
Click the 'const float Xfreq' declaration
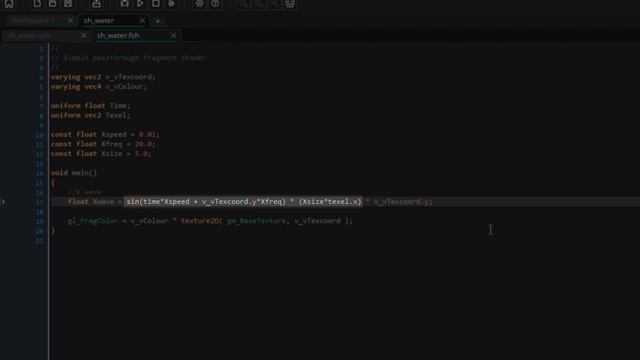[x=103, y=144]
